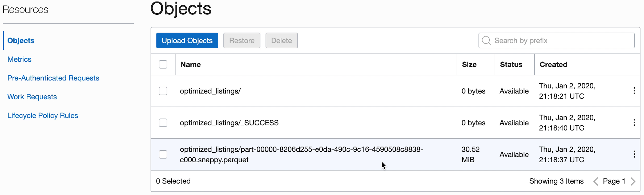
Task: Click the search magnifier icon
Action: (x=486, y=40)
